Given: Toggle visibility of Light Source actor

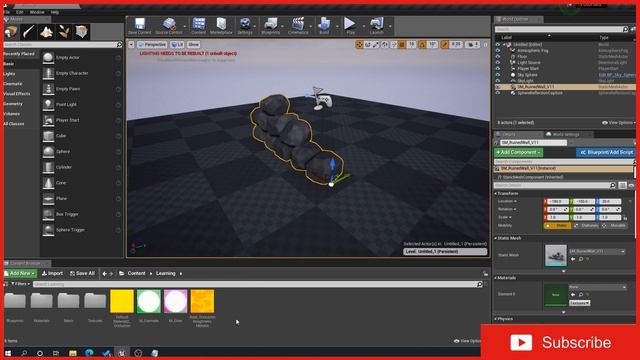Looking at the screenshot, I should pos(498,62).
